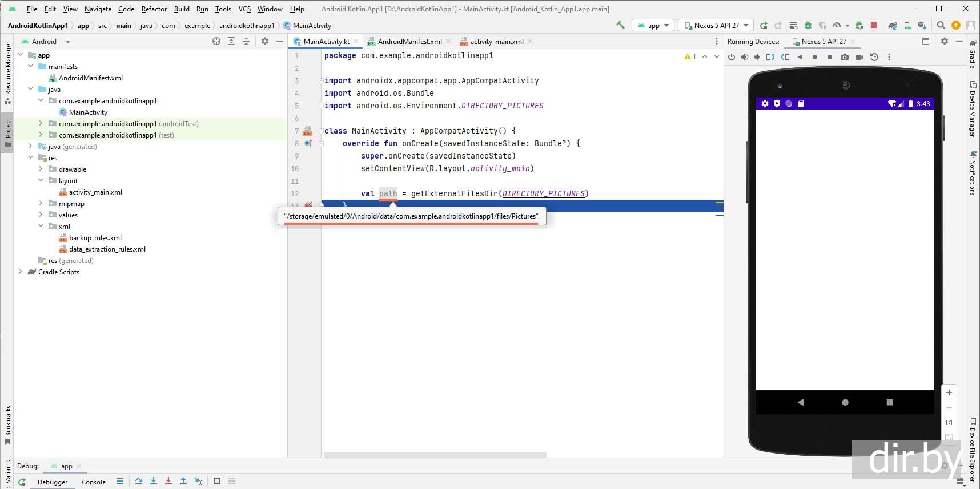
Task: Toggle the Project tool window sidebar button
Action: (8, 132)
